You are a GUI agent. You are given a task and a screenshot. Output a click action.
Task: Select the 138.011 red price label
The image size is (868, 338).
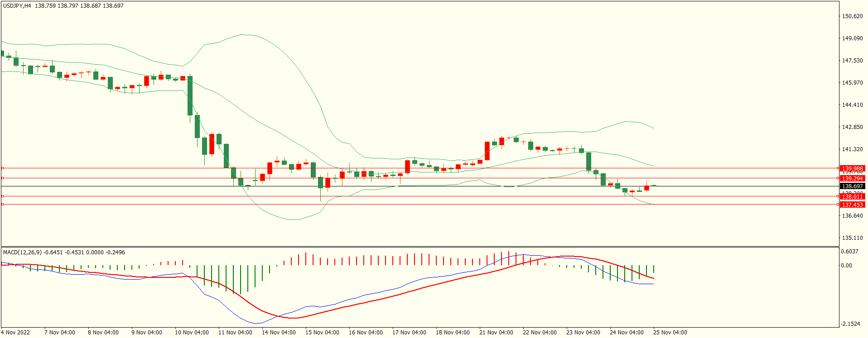coord(852,197)
